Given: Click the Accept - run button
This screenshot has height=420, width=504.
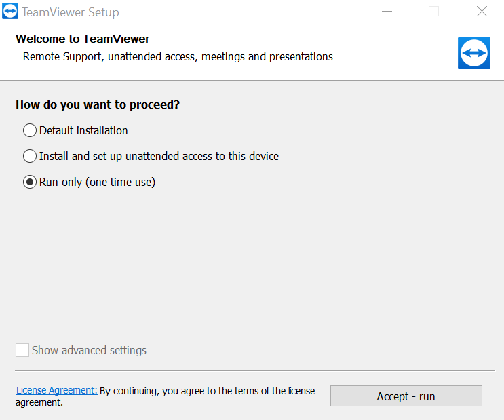Looking at the screenshot, I should [406, 396].
